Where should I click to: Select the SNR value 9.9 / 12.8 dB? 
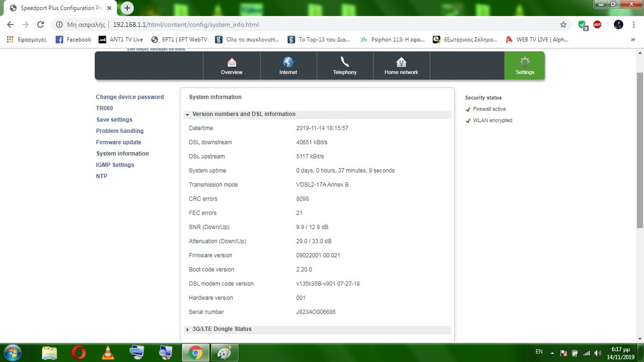pyautogui.click(x=312, y=227)
